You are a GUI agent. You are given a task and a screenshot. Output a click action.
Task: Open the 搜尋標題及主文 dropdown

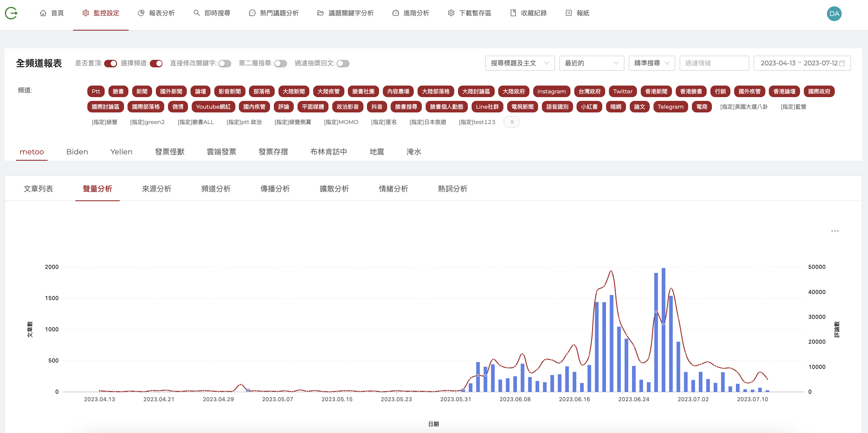pyautogui.click(x=520, y=63)
